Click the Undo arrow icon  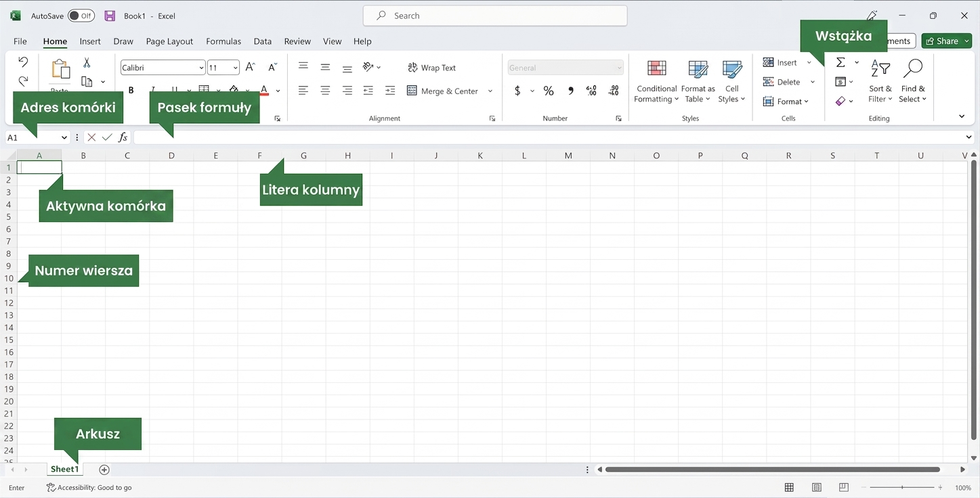coord(23,62)
